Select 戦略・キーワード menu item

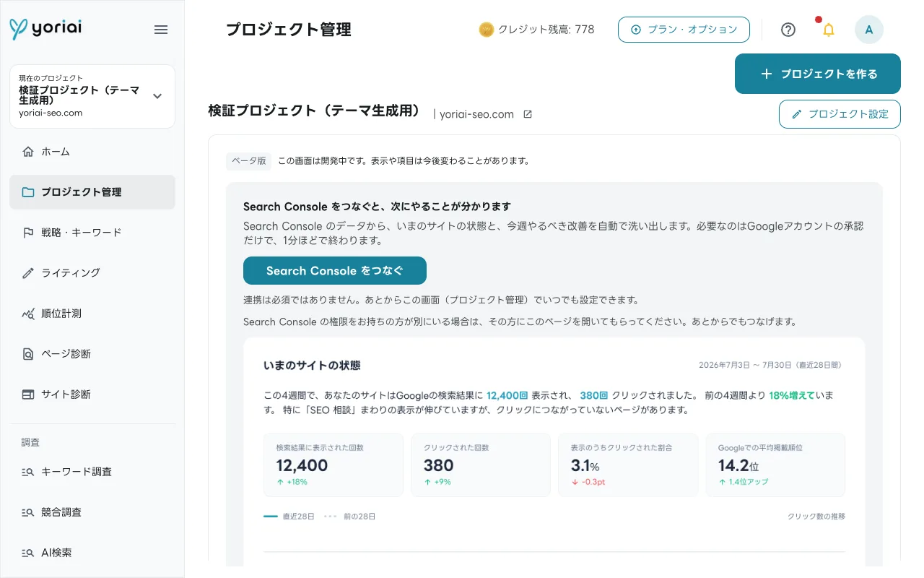tap(92, 233)
